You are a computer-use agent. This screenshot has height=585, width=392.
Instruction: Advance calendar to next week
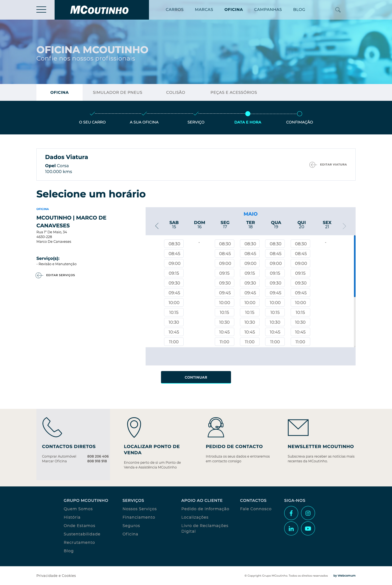tap(344, 226)
